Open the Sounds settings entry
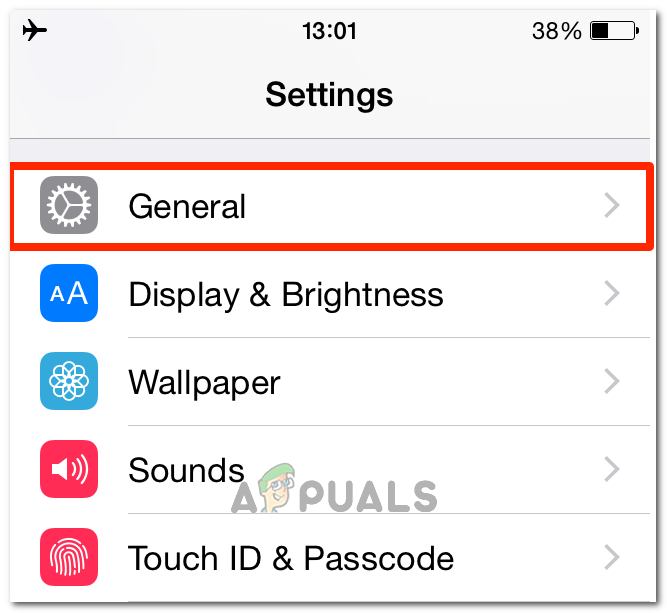 point(330,470)
